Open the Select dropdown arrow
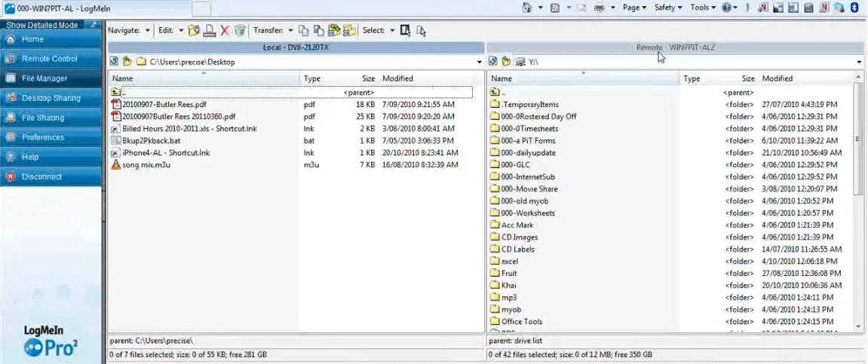 [x=392, y=31]
